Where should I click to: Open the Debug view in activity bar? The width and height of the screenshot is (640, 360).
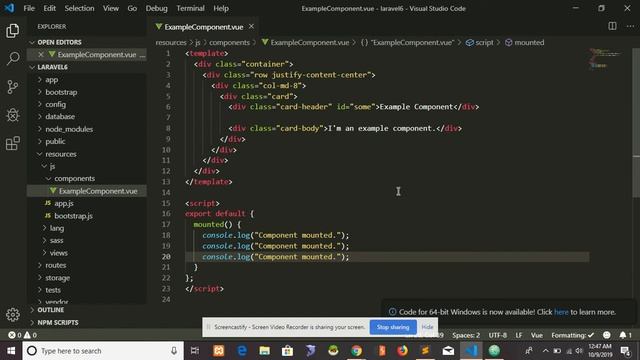coord(13,115)
